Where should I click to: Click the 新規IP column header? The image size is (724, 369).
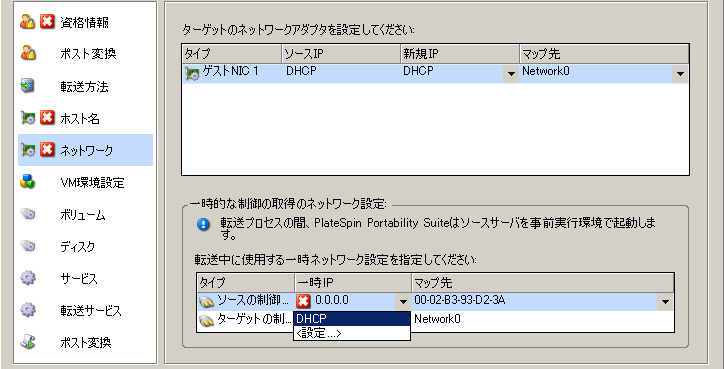(x=459, y=54)
